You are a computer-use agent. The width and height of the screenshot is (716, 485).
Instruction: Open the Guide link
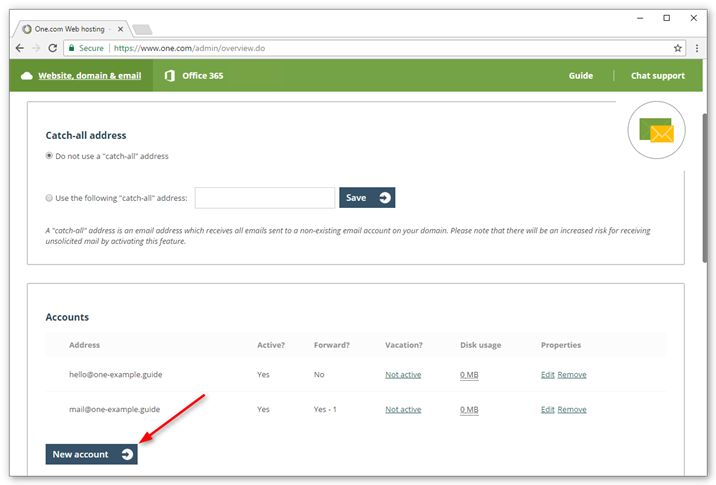581,76
